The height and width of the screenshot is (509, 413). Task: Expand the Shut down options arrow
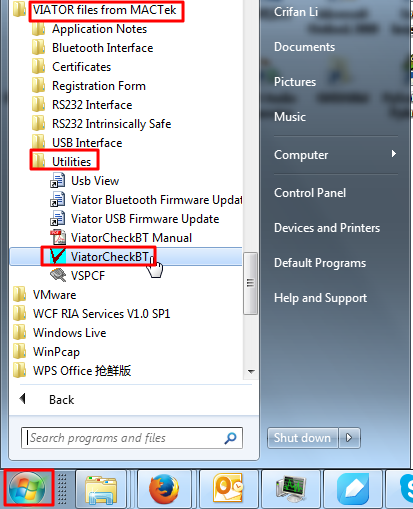(x=349, y=437)
